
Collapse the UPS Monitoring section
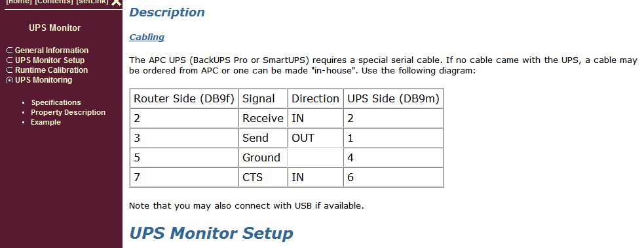pos(43,80)
